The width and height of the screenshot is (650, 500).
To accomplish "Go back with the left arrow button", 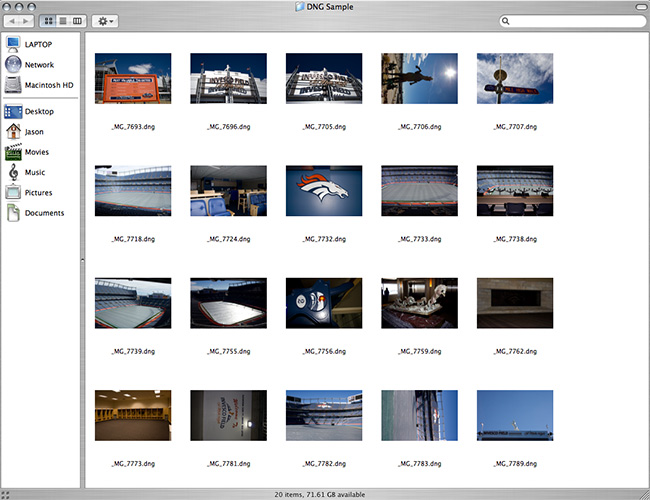I will [x=14, y=21].
